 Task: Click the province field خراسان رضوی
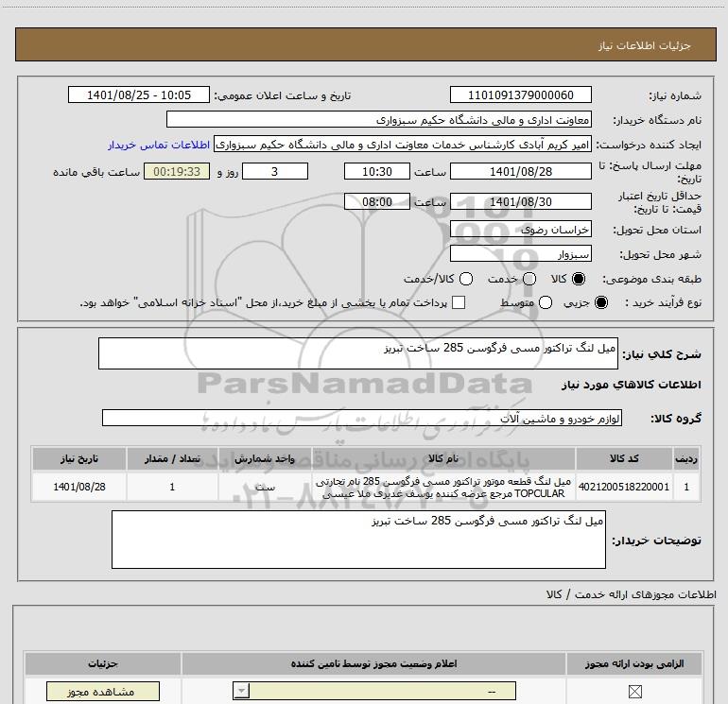click(x=520, y=230)
